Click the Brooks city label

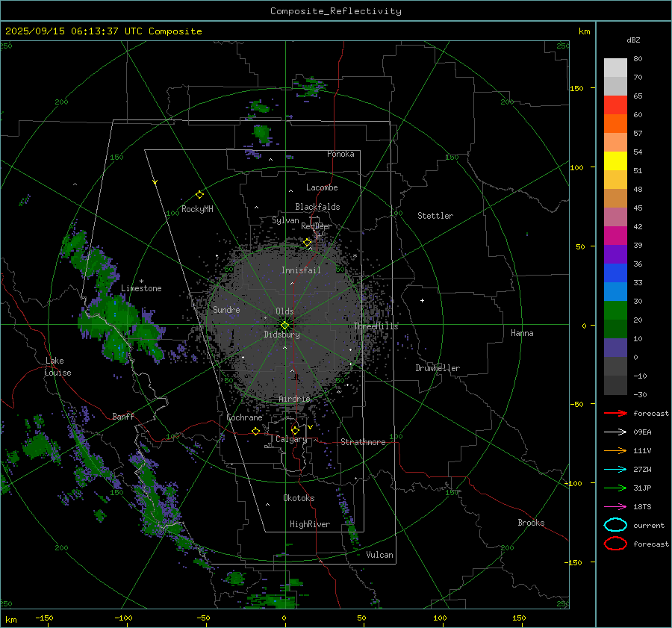(531, 523)
